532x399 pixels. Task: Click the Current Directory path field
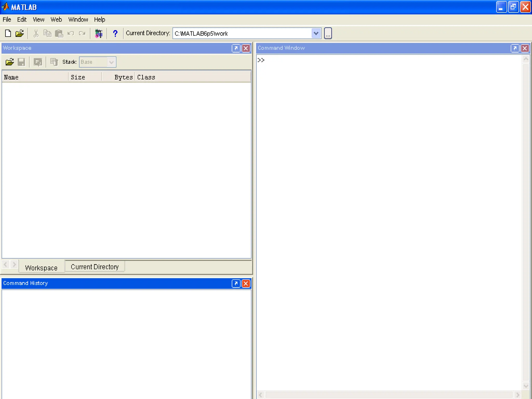(x=242, y=34)
